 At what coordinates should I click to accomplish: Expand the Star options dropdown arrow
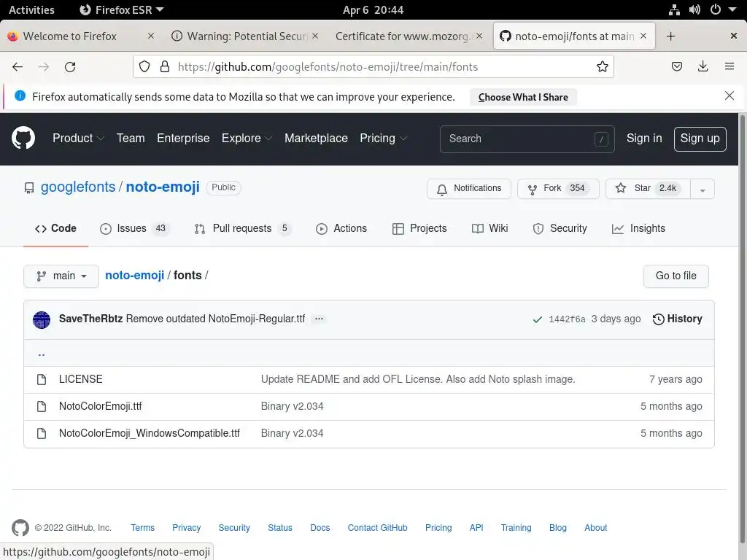(702, 189)
